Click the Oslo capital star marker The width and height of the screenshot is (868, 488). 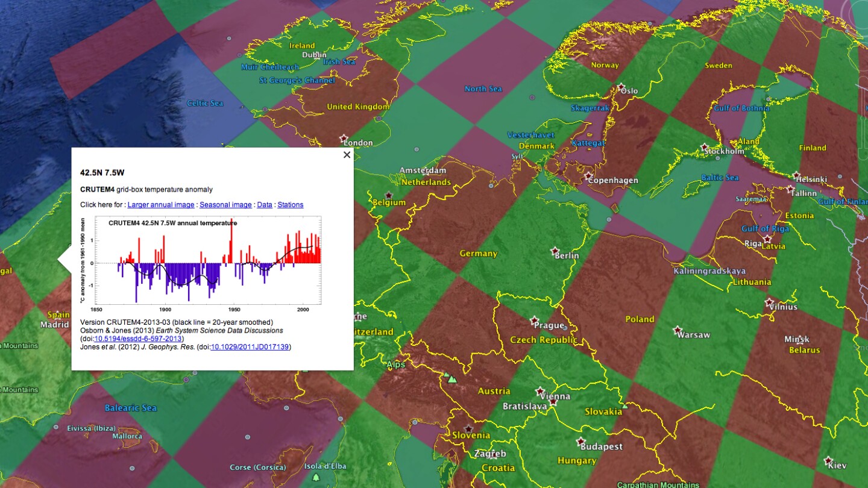(x=621, y=87)
